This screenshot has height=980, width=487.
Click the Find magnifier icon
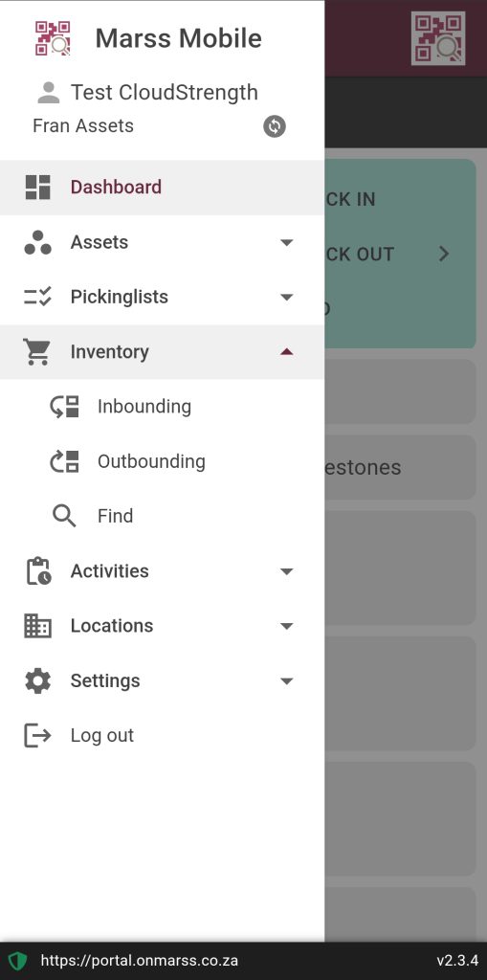[64, 516]
